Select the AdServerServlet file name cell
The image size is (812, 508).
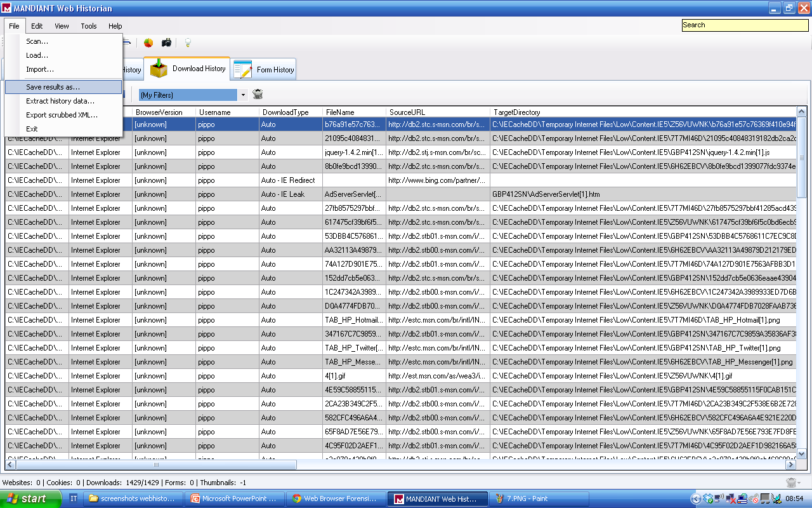(354, 194)
